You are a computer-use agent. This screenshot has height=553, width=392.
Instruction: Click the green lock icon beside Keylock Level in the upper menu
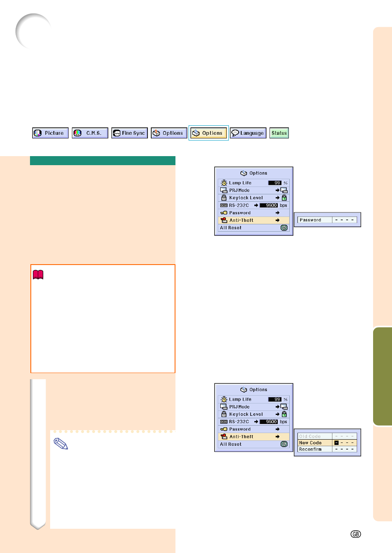[x=284, y=198]
